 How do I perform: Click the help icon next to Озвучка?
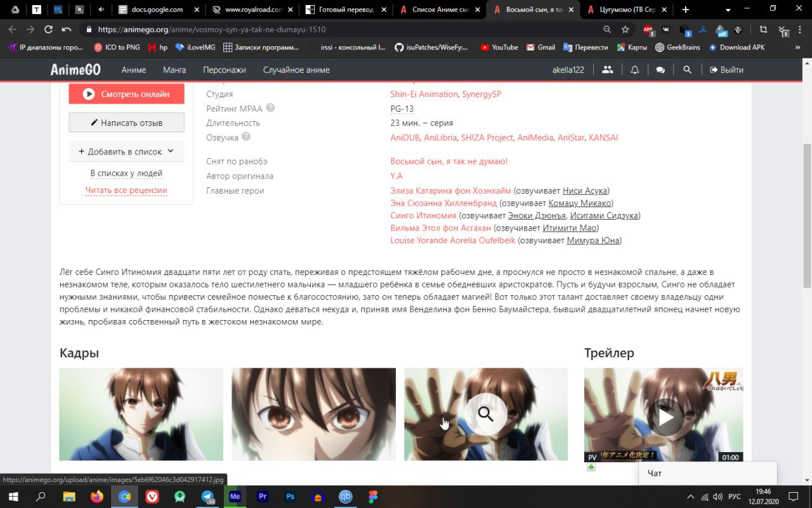pyautogui.click(x=246, y=137)
